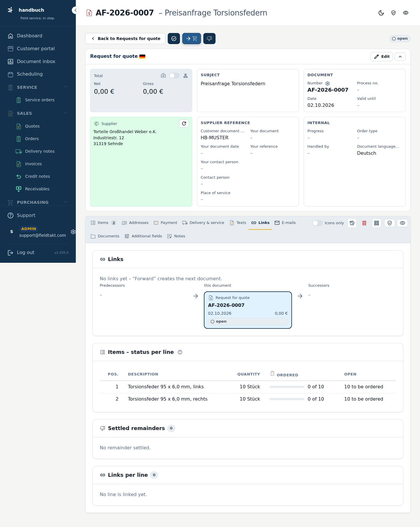Collapse the SALES sidebar section

pos(66,113)
